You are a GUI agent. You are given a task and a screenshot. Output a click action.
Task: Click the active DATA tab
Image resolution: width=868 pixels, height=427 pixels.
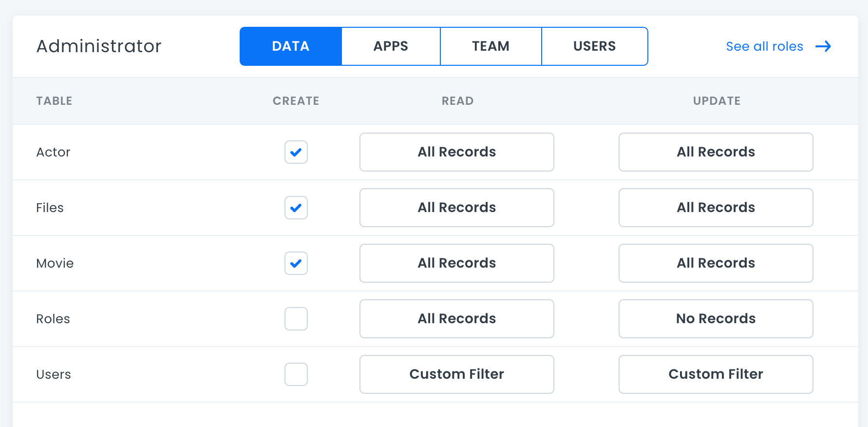point(291,46)
